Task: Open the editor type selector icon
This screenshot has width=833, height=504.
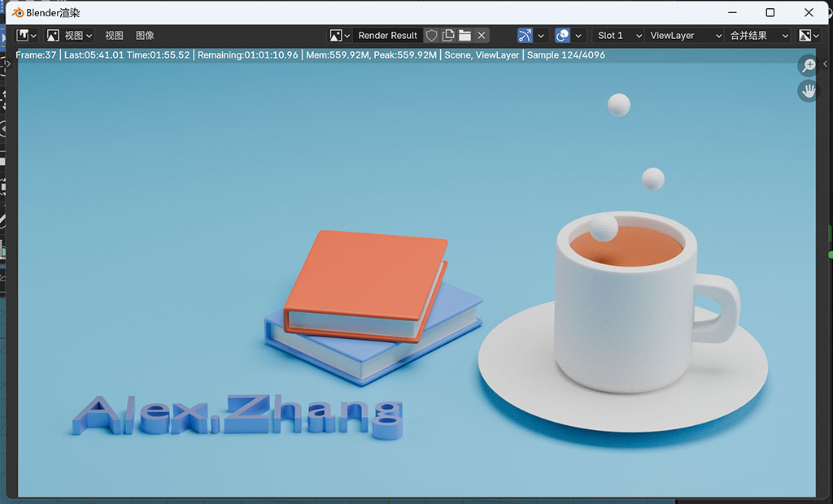Action: 27,36
